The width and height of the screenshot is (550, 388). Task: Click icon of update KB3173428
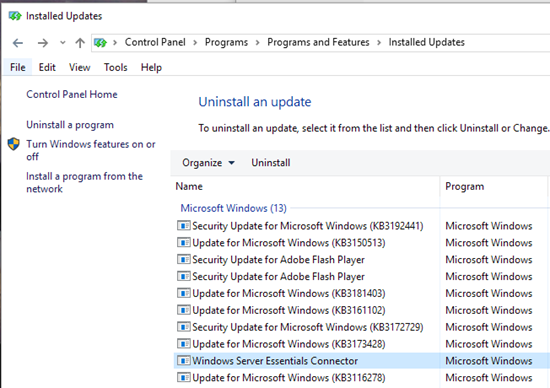click(183, 343)
